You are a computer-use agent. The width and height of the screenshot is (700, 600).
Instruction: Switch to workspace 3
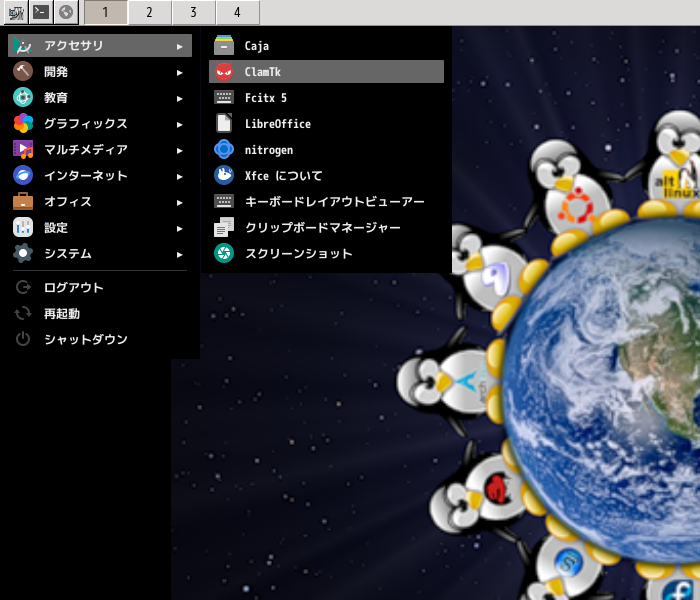(193, 12)
